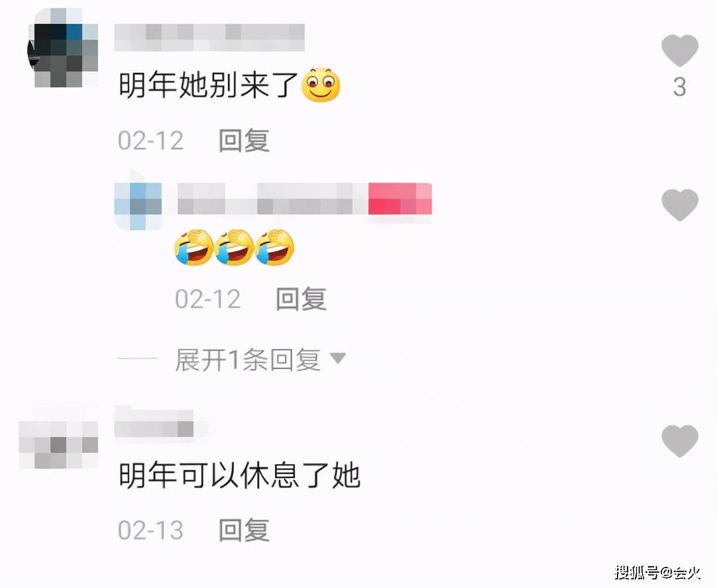Image resolution: width=717 pixels, height=588 pixels.
Task: Open the third commenter's blurred username
Action: coord(154,424)
